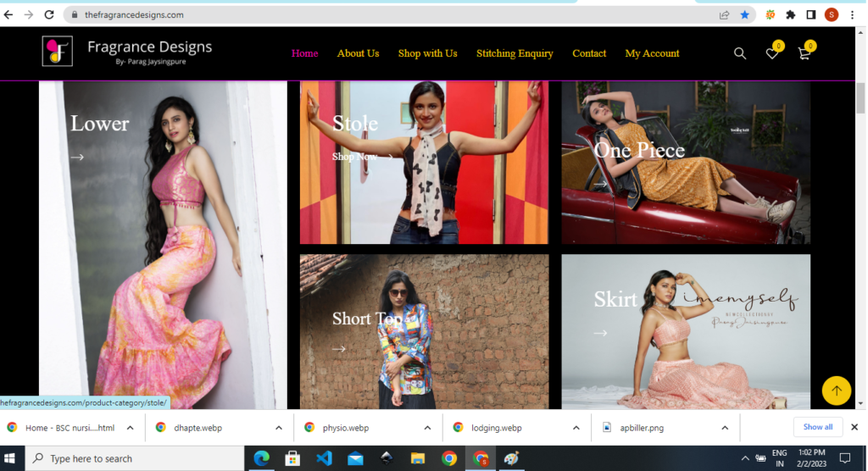Click the arrow under One Piece
This screenshot has width=868, height=471.
pos(600,184)
